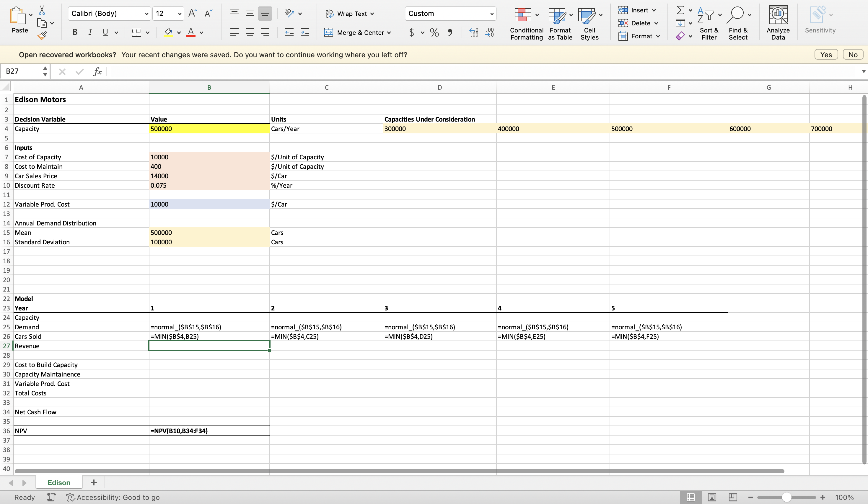Image resolution: width=868 pixels, height=504 pixels.
Task: Expand the Custom number format dropdown
Action: [x=491, y=14]
